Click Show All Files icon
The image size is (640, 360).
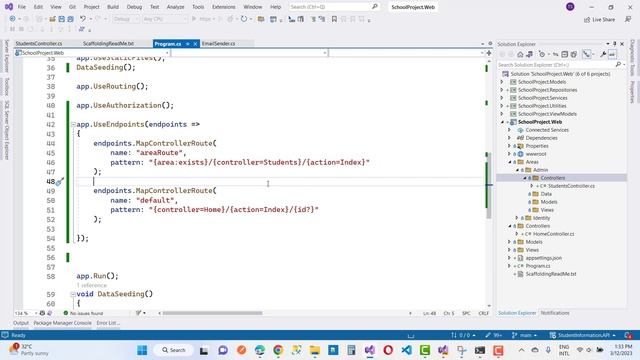[574, 54]
